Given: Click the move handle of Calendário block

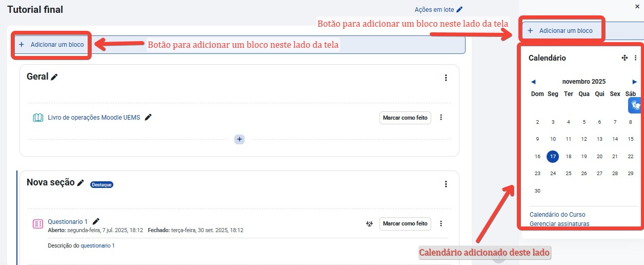Looking at the screenshot, I should click(x=625, y=58).
